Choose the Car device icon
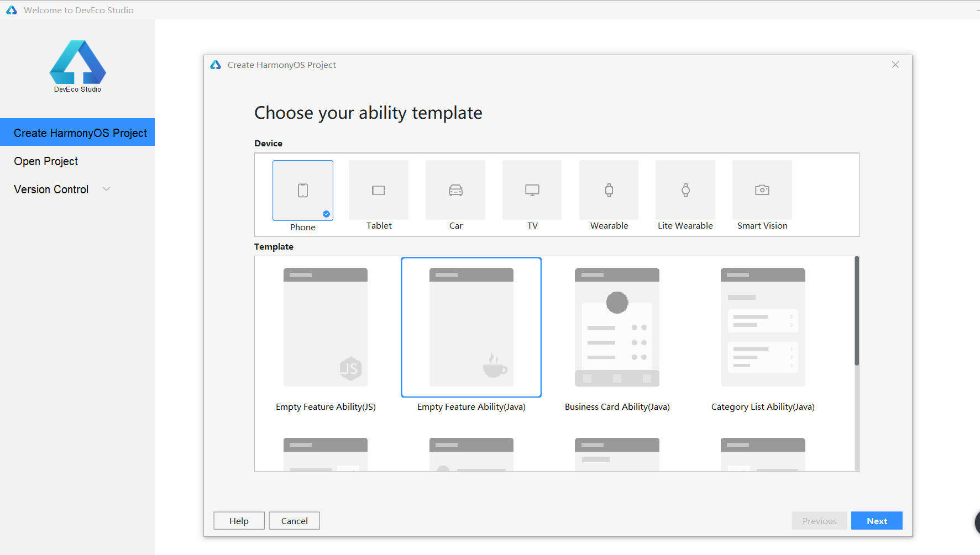The image size is (980, 555). click(455, 190)
